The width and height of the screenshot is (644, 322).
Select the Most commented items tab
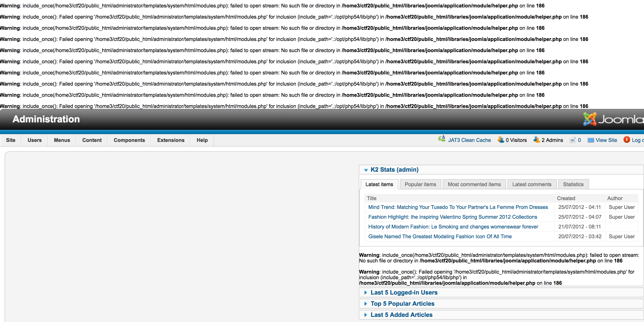(474, 184)
